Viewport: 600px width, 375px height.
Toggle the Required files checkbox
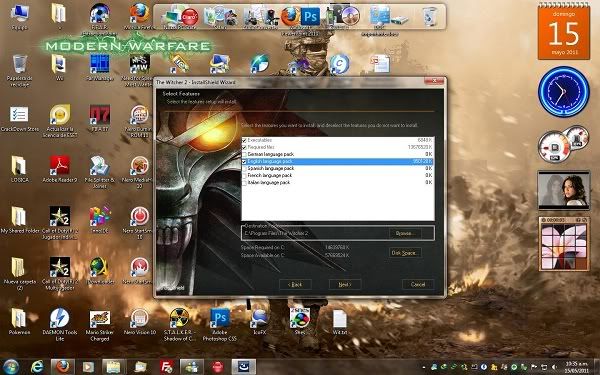pos(244,147)
